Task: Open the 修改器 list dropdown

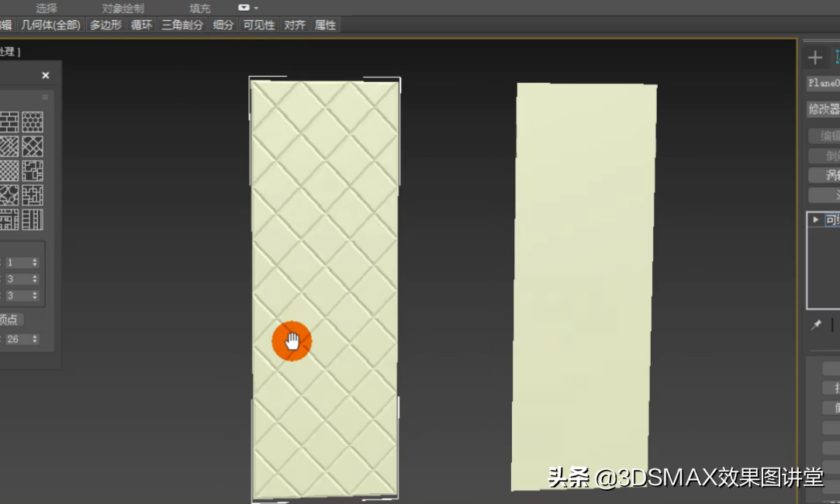Action: click(x=824, y=109)
